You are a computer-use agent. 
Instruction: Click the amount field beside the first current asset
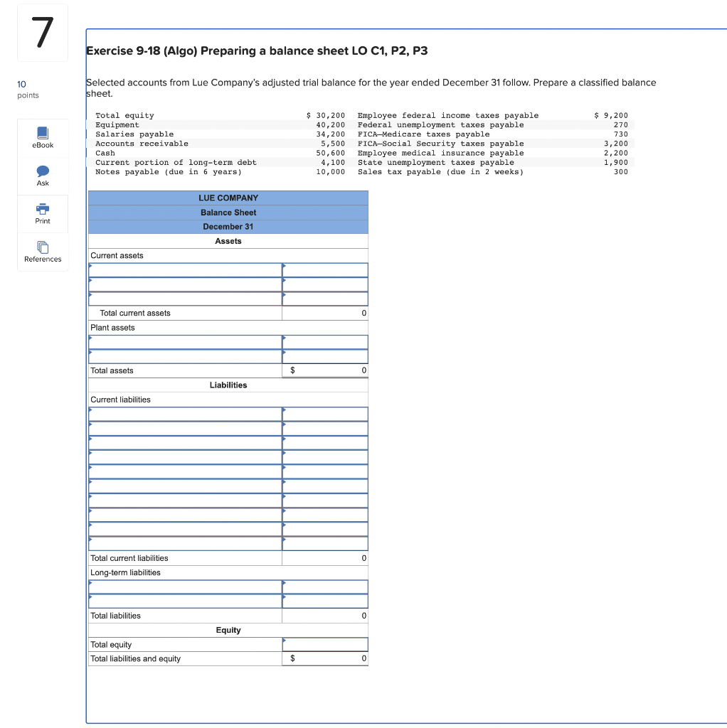click(x=324, y=269)
